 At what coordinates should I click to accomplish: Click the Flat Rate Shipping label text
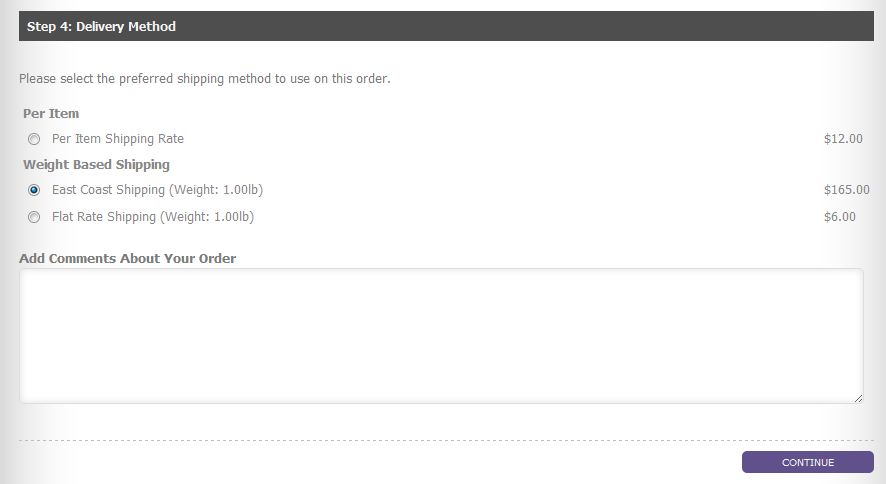153,217
